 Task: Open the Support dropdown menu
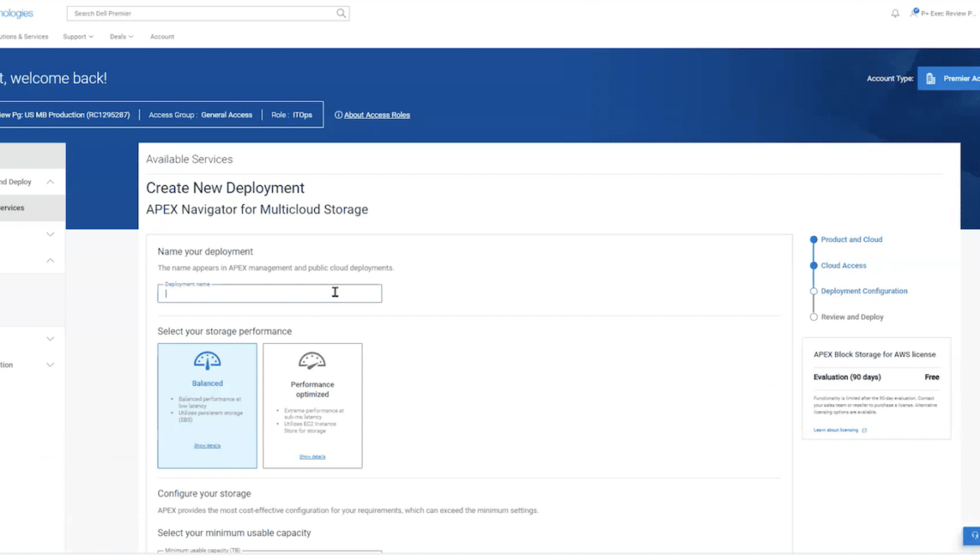pyautogui.click(x=78, y=37)
